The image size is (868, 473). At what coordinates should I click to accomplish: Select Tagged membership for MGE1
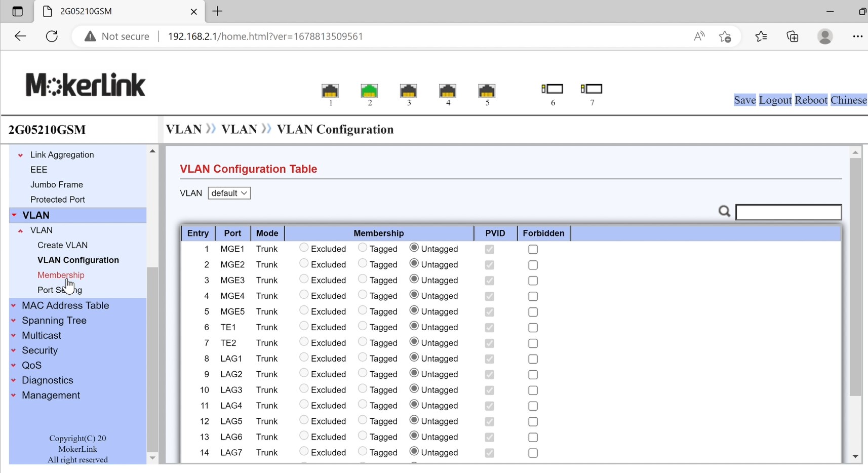click(363, 248)
